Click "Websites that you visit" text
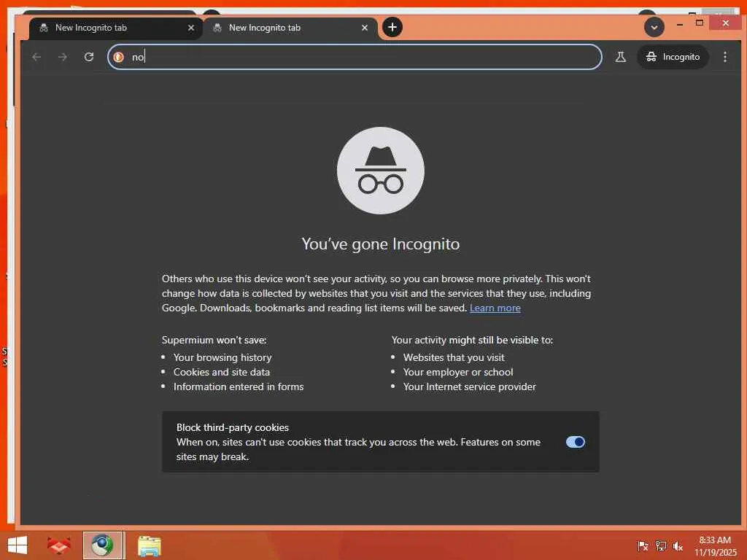This screenshot has width=747, height=560. pos(454,357)
